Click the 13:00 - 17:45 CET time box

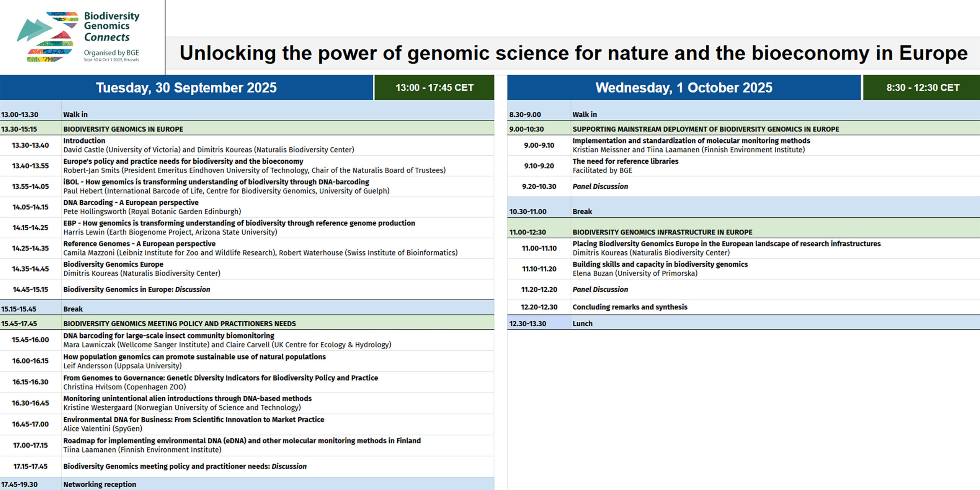coord(434,88)
